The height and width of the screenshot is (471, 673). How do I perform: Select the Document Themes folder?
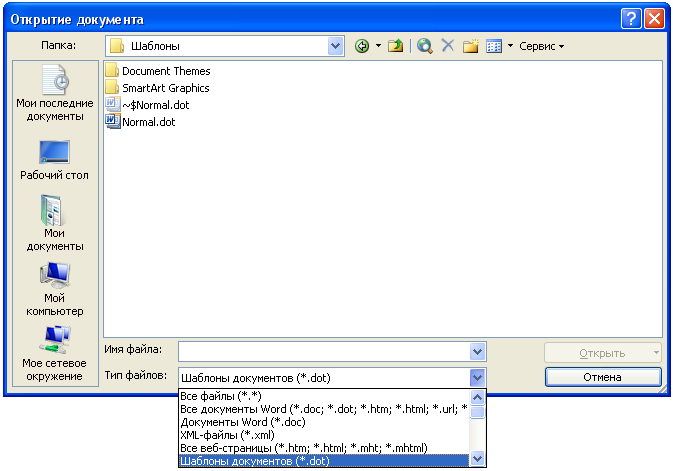pos(158,71)
